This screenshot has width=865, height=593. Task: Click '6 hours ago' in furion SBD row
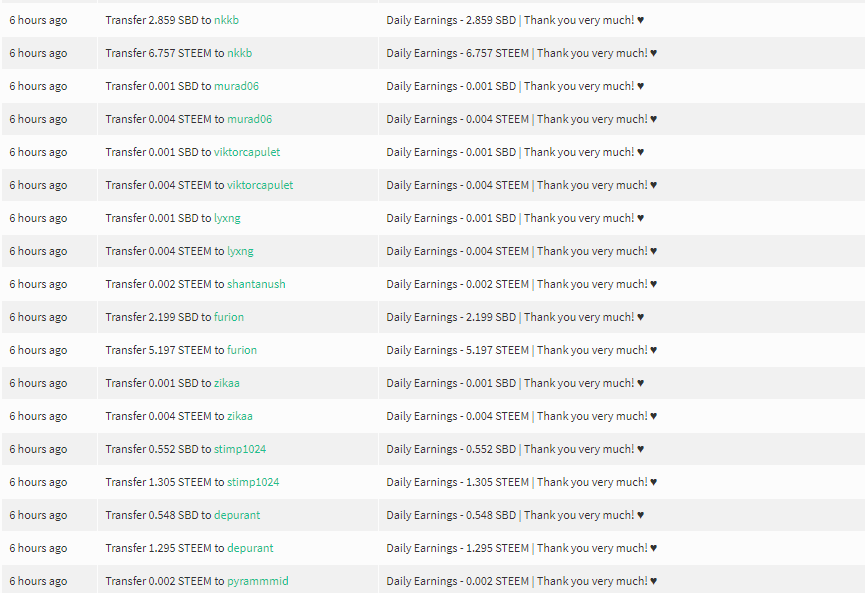(38, 318)
